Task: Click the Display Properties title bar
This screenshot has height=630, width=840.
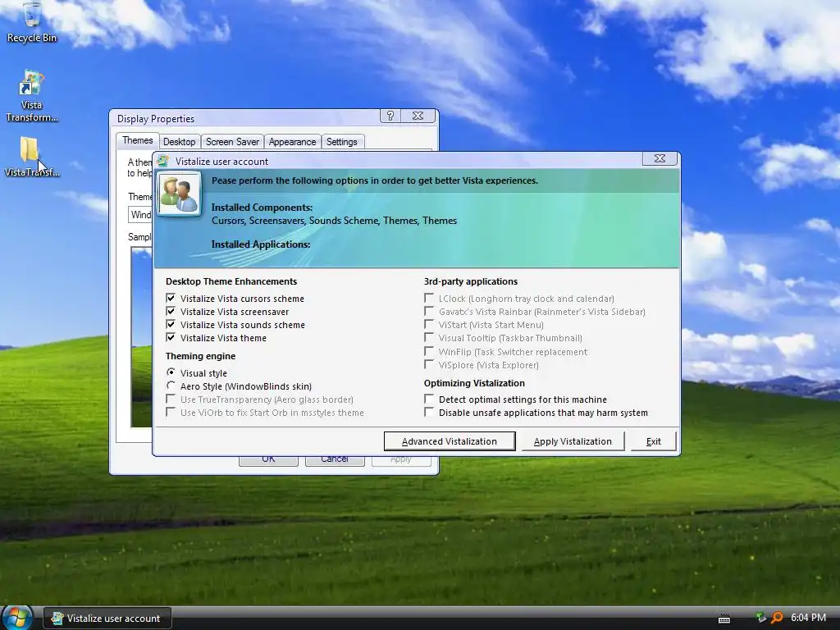Action: (x=244, y=118)
